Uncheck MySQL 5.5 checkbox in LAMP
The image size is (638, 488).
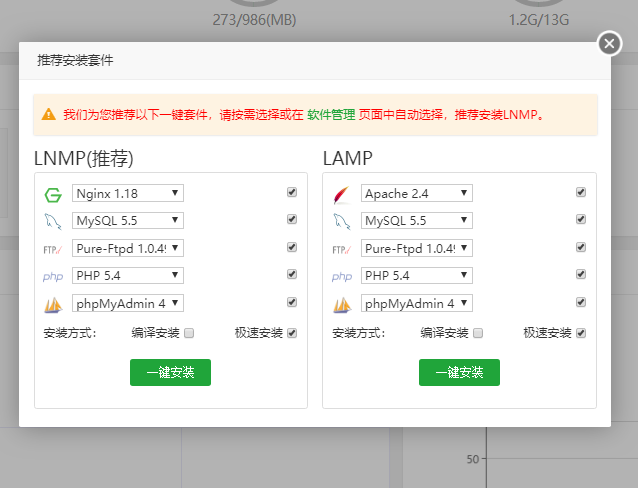point(581,219)
